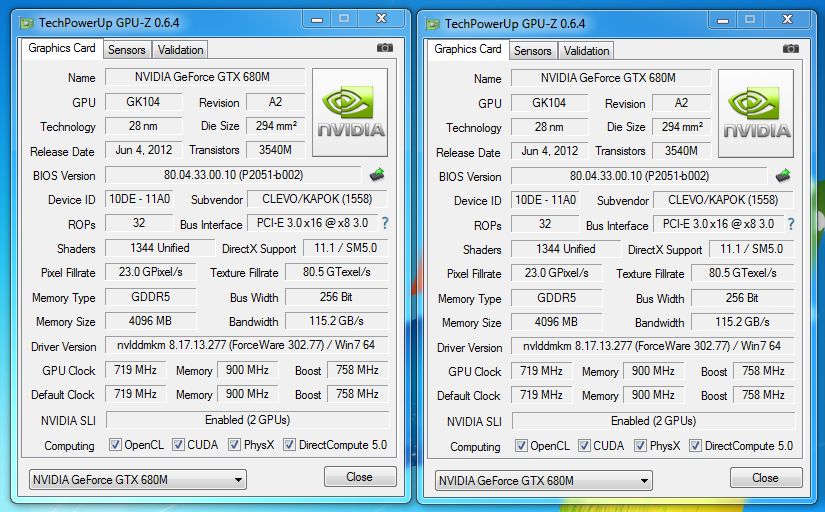Viewport: 825px width, 512px height.
Task: Click 256 Bit bus width in right window
Action: (742, 298)
